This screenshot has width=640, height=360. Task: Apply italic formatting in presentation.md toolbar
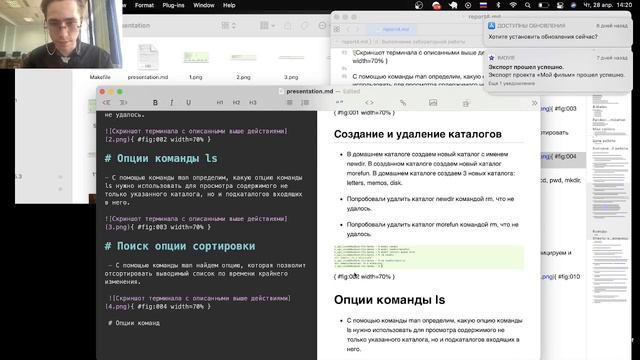pos(171,103)
